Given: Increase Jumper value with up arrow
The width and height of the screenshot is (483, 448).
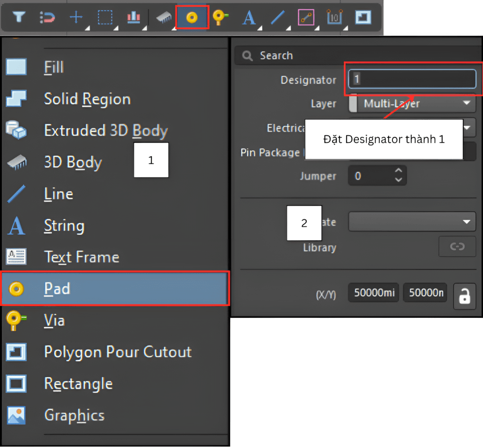Looking at the screenshot, I should coord(399,172).
